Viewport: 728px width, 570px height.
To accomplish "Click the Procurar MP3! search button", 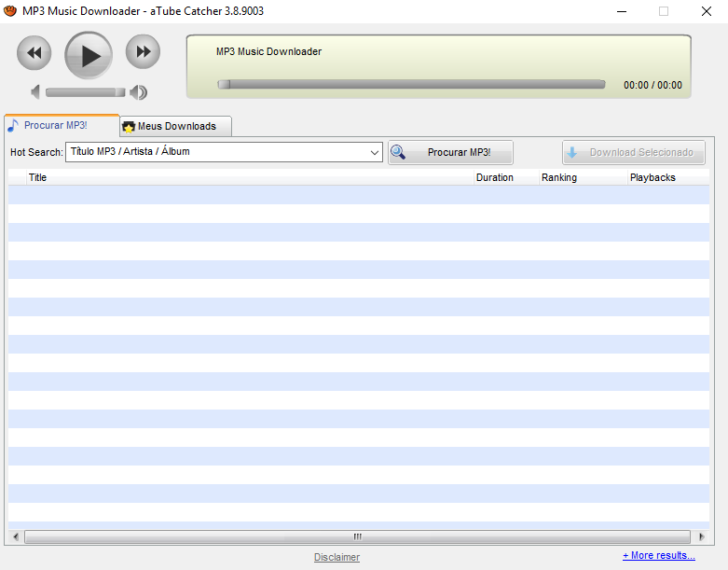I will (x=450, y=152).
